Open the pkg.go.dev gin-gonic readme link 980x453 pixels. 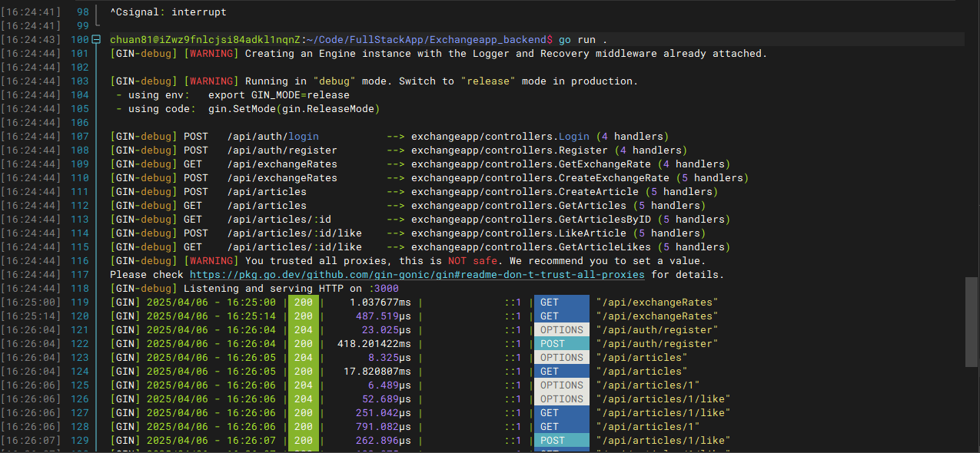[417, 275]
